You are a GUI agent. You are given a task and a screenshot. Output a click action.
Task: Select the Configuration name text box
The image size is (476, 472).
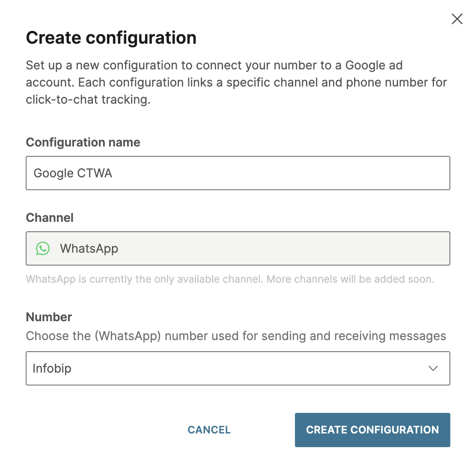click(x=238, y=173)
